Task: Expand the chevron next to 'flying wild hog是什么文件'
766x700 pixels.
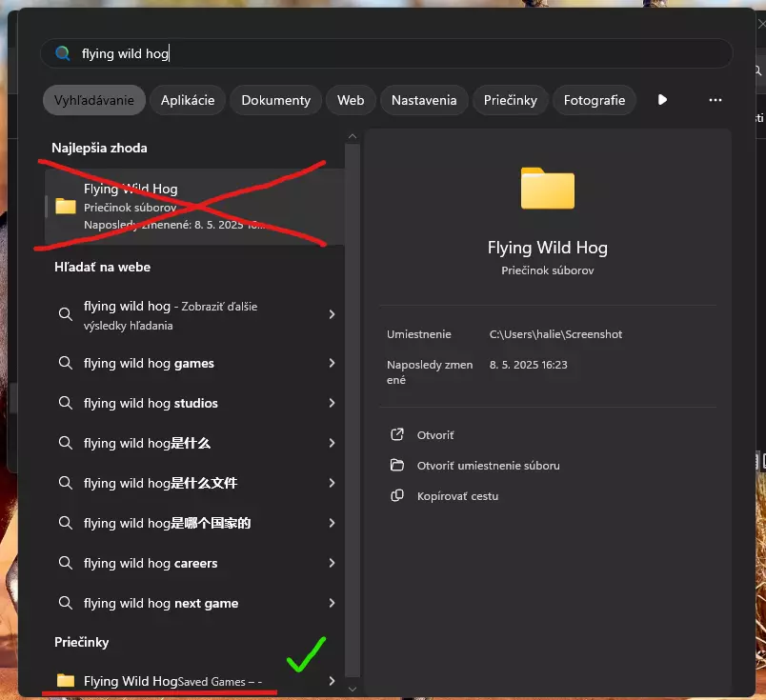Action: click(332, 483)
